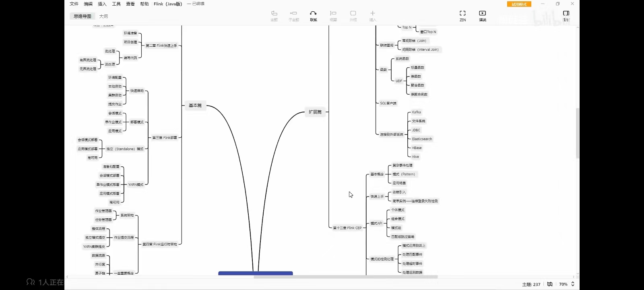644x290 pixels.
Task: Select the 模式API node
Action: coord(376,224)
